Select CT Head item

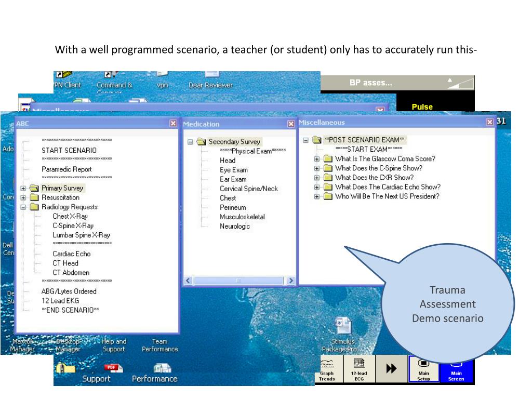point(65,263)
